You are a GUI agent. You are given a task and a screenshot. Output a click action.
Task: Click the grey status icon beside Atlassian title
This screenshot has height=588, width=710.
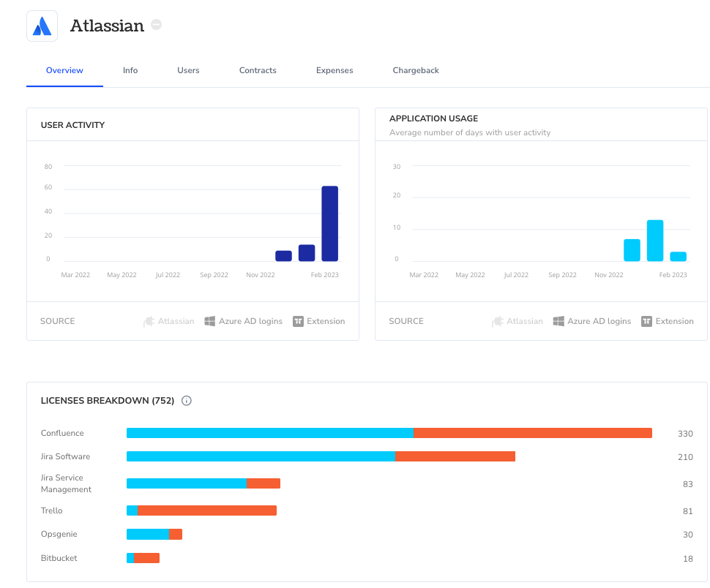[x=156, y=24]
